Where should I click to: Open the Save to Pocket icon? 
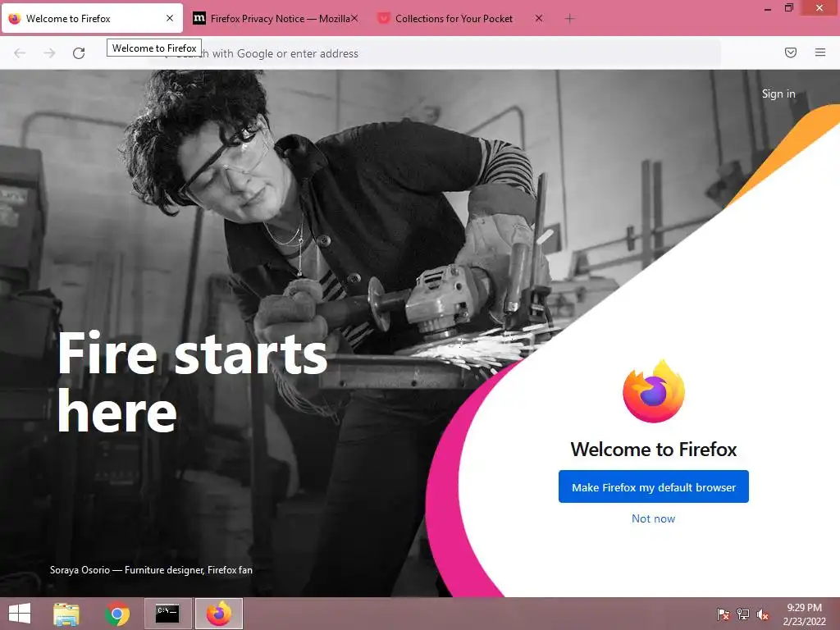[791, 52]
